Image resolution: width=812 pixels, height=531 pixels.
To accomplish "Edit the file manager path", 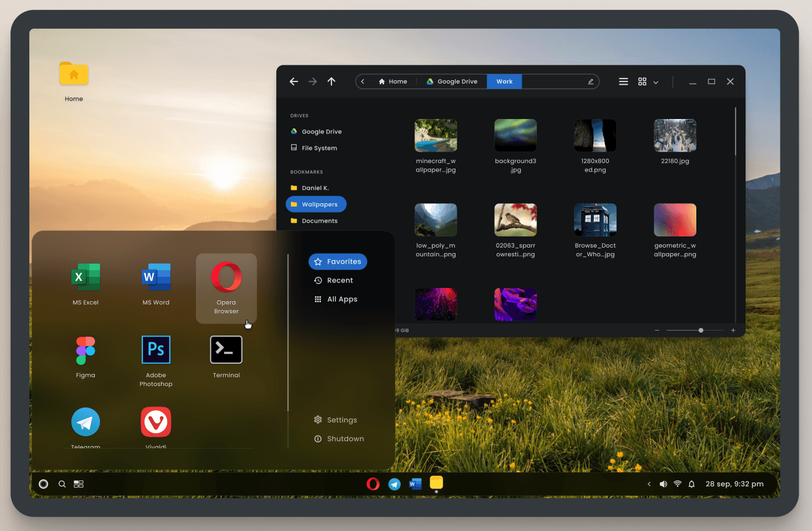I will coord(591,81).
